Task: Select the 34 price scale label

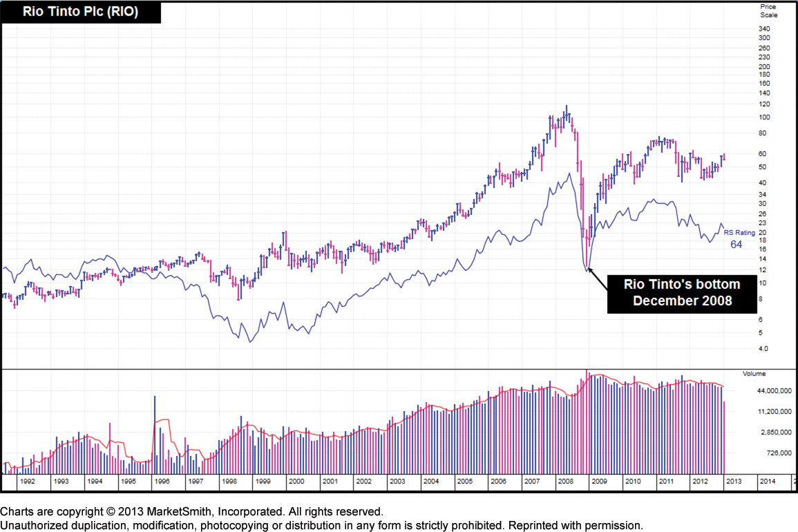Action: tap(762, 194)
